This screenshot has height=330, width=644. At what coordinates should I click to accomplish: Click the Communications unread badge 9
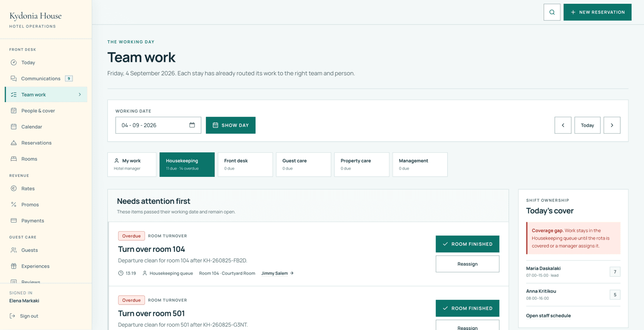click(x=69, y=78)
